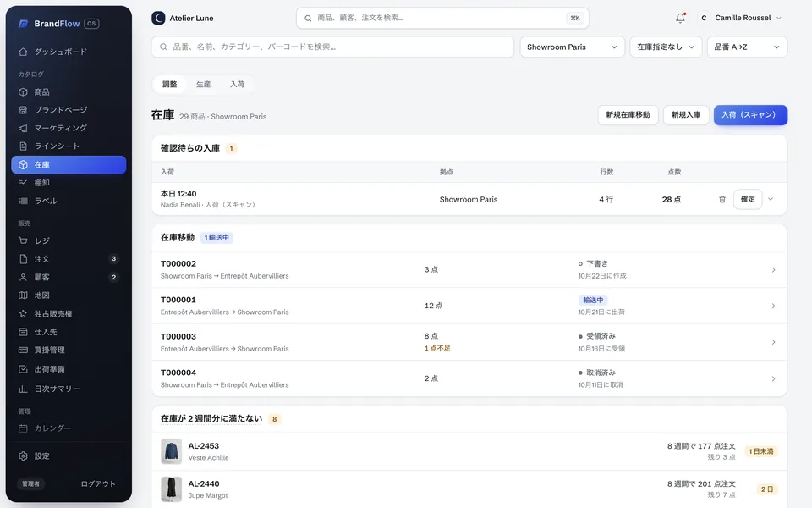The height and width of the screenshot is (508, 812).
Task: Open the notifications bell
Action: [680, 18]
